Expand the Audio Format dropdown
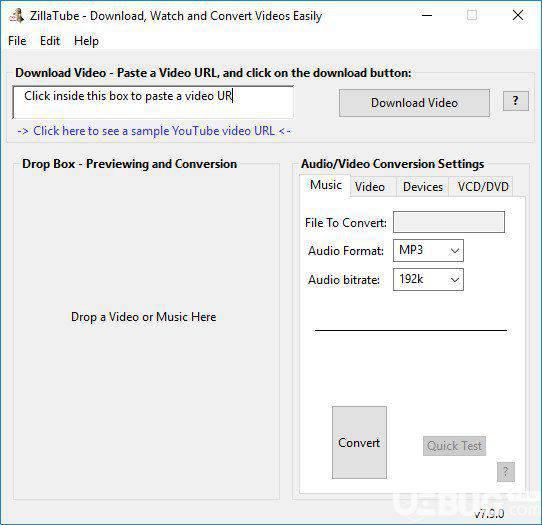This screenshot has width=542, height=525. (x=428, y=250)
